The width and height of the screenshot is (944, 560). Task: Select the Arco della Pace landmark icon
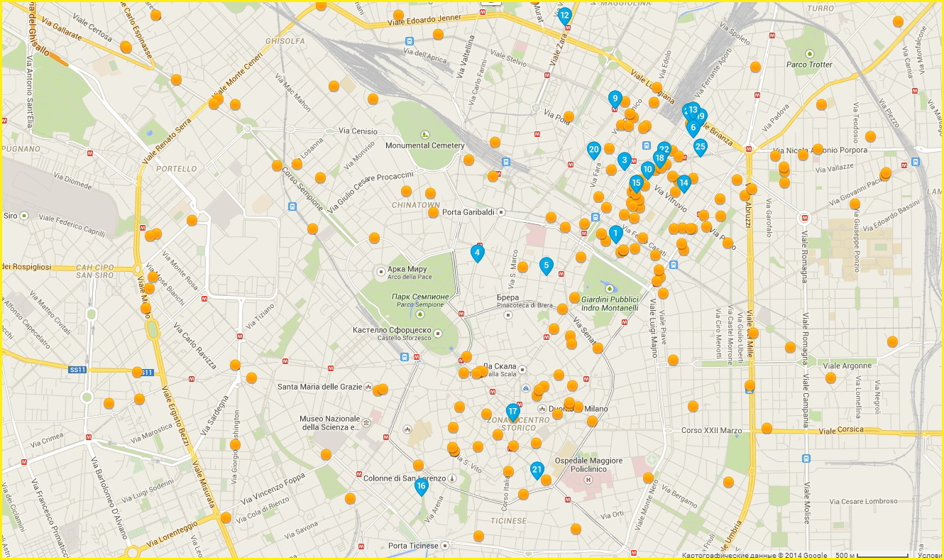[x=381, y=270]
